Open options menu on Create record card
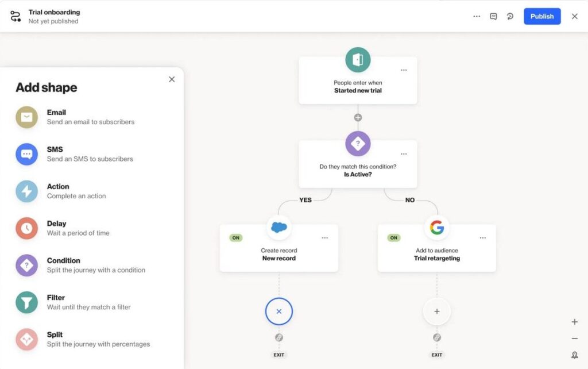588x369 pixels. tap(325, 237)
